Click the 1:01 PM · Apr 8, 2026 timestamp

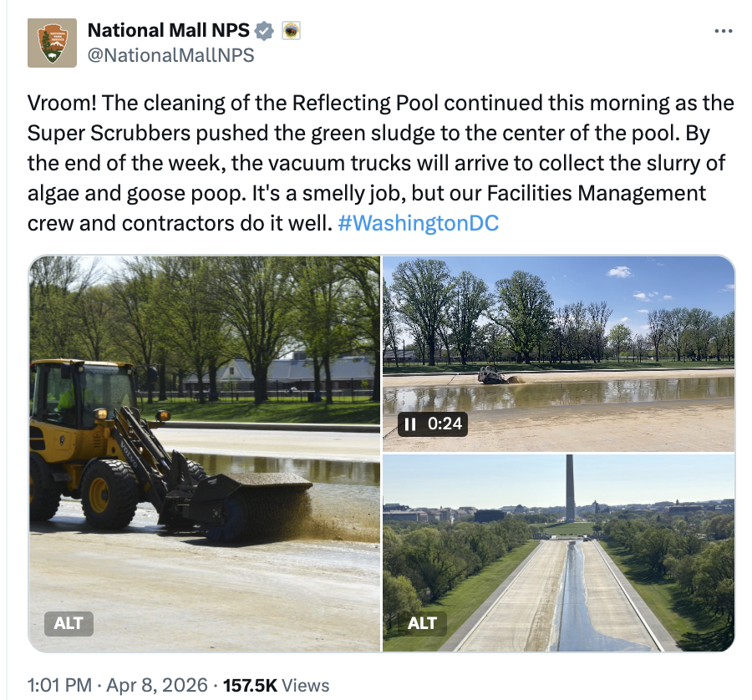click(118, 685)
